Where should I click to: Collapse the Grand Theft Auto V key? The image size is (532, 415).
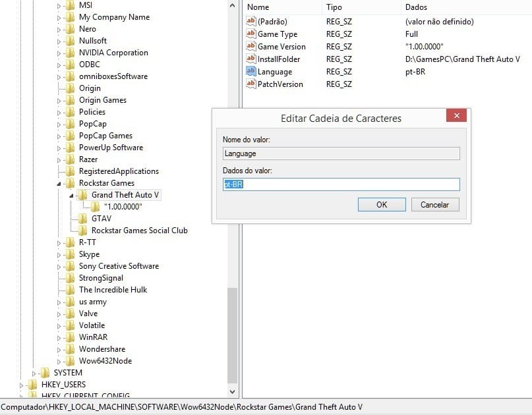point(70,194)
